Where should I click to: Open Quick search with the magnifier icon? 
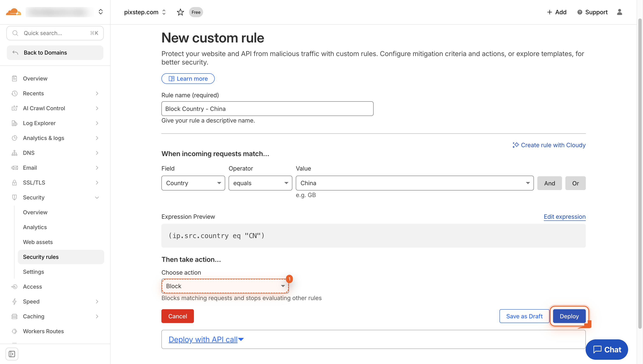coord(15,33)
